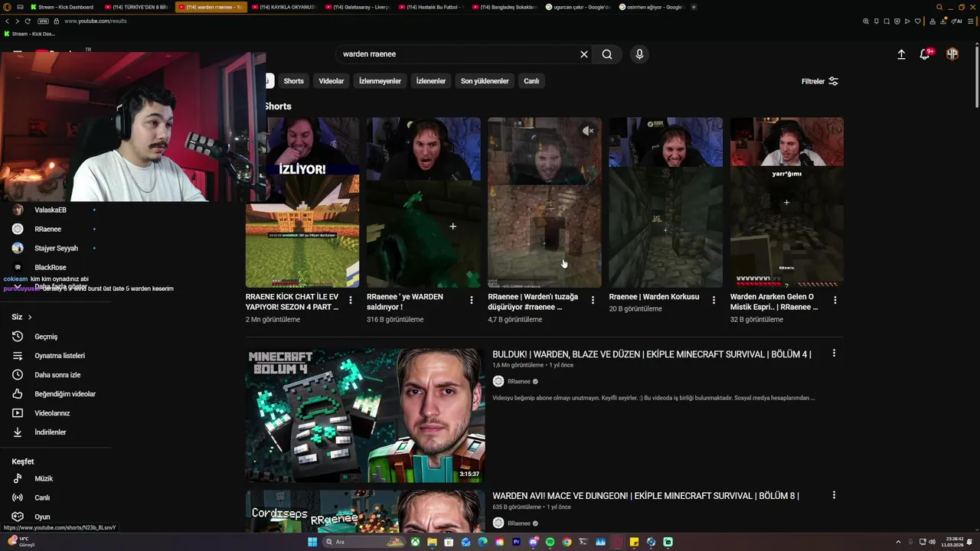
Task: Select the Videolar filter chip
Action: click(332, 81)
